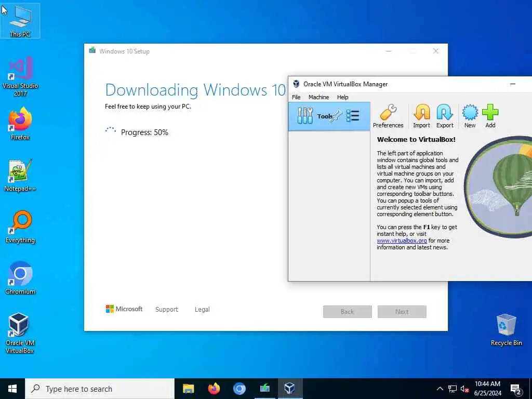Click the Welcome to VirtualBox! heading
The image size is (532, 399).
click(x=416, y=139)
